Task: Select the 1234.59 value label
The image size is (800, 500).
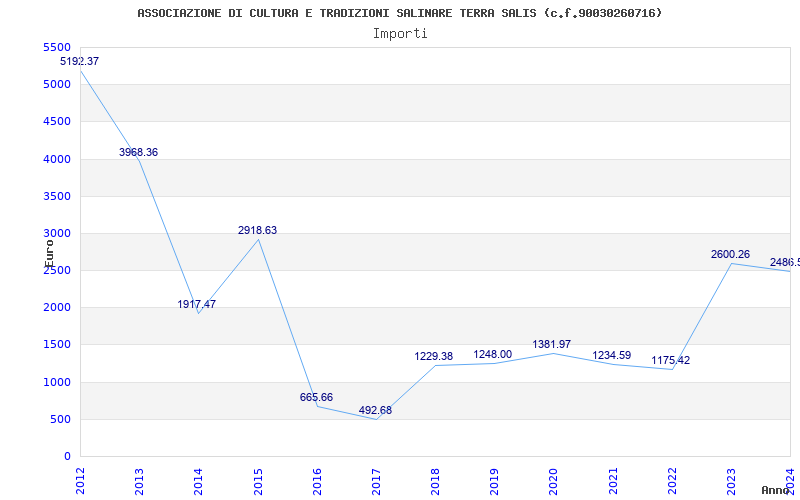Action: (611, 355)
